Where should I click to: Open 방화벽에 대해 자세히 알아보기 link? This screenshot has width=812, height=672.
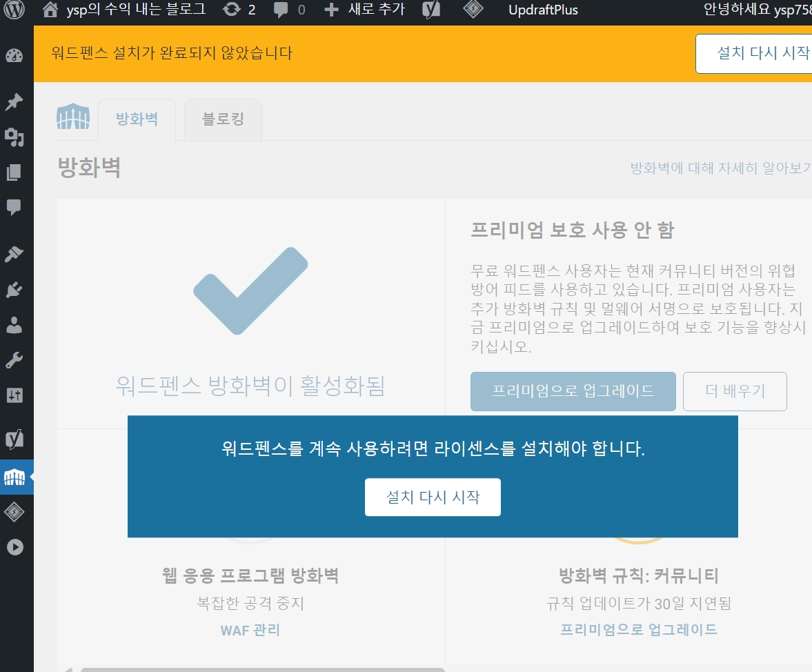(x=721, y=168)
